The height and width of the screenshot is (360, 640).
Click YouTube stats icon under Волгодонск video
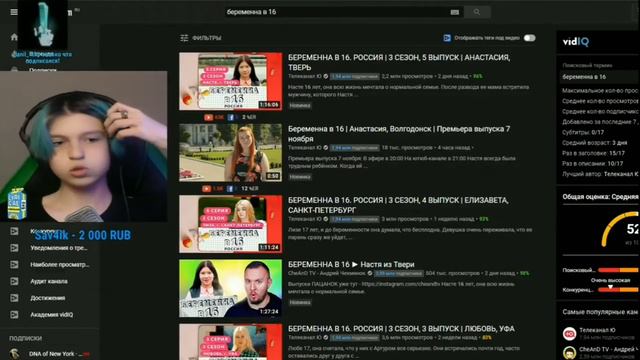[x=207, y=189]
